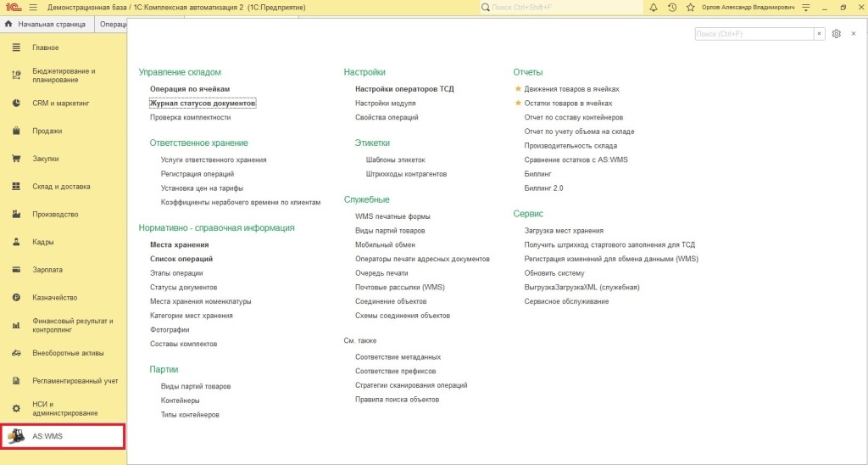Open history clock icon
Screen dimensions: 868x465
pos(672,8)
